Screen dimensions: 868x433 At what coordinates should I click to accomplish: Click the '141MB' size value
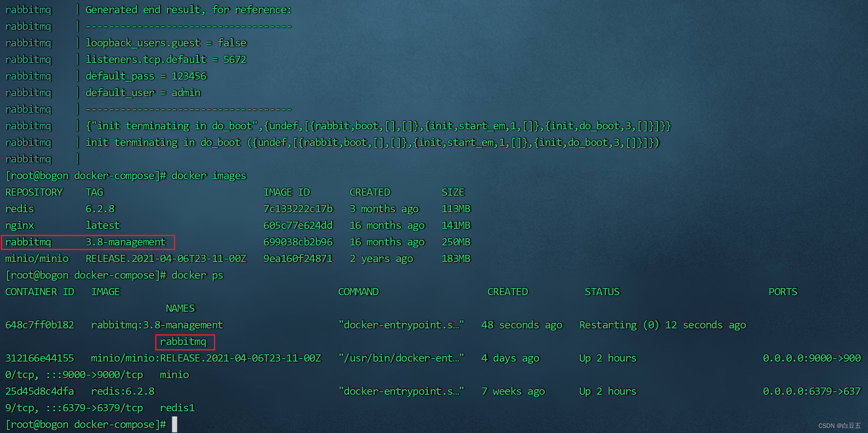(456, 225)
